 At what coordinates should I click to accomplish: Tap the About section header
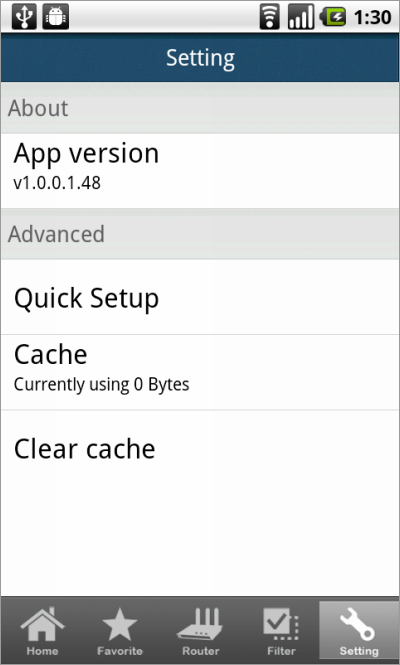(200, 108)
